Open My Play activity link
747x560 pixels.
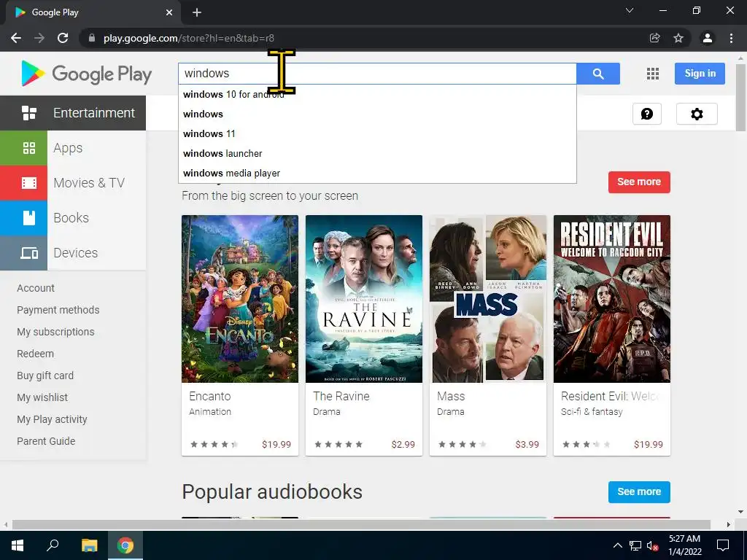(x=52, y=419)
